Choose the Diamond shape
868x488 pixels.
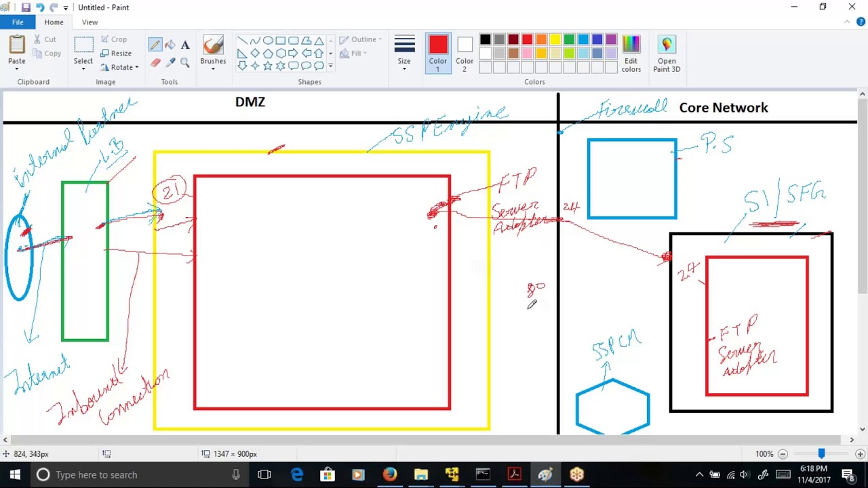(x=255, y=53)
